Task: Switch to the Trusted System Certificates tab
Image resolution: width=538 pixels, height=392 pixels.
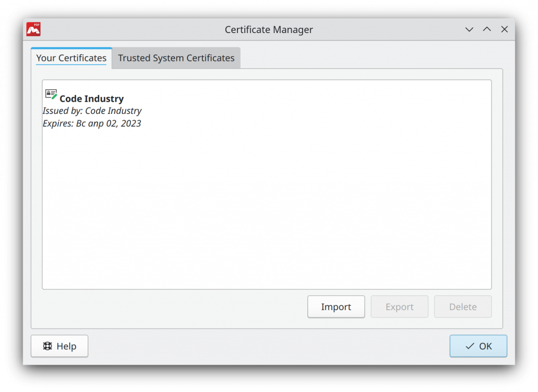Action: (176, 58)
